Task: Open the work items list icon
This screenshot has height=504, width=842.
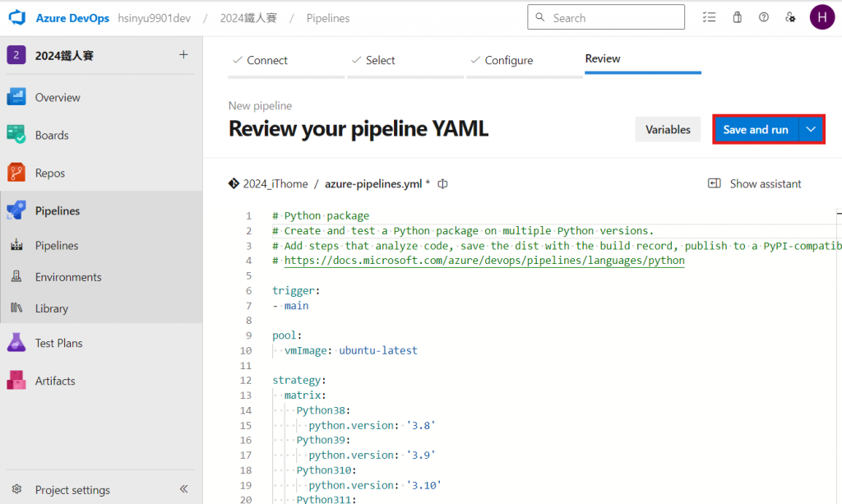Action: click(710, 17)
